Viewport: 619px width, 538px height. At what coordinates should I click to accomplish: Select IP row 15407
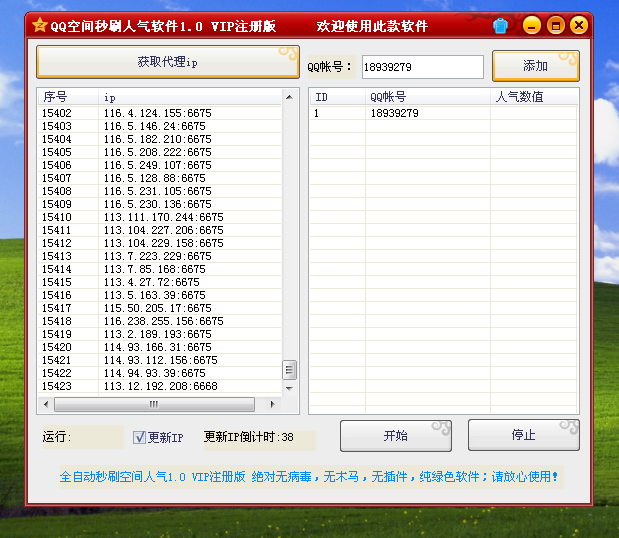pyautogui.click(x=159, y=178)
